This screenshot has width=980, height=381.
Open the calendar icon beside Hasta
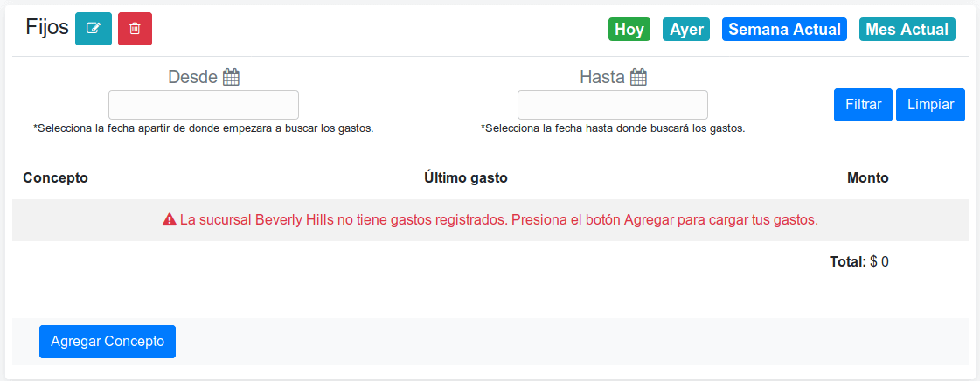click(638, 78)
